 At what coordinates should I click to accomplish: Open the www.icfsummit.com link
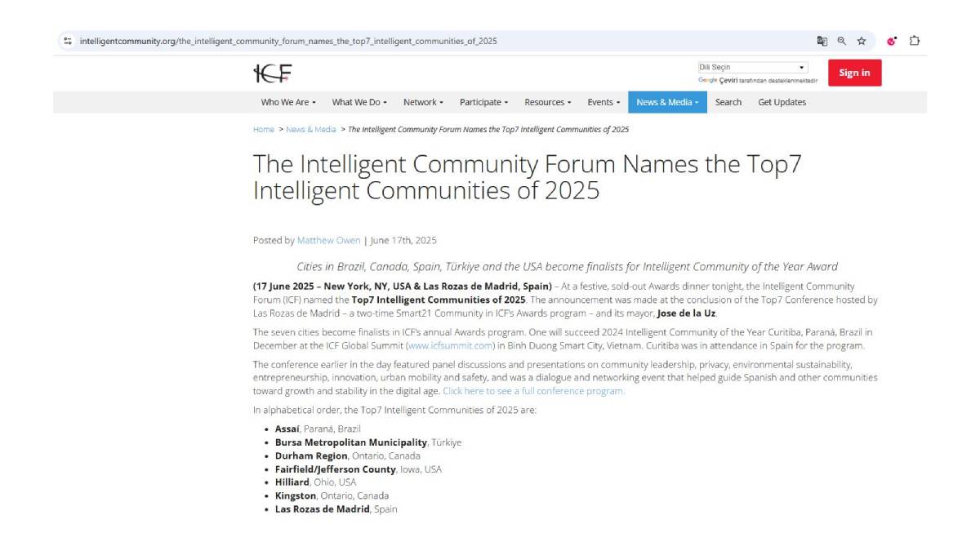click(450, 345)
